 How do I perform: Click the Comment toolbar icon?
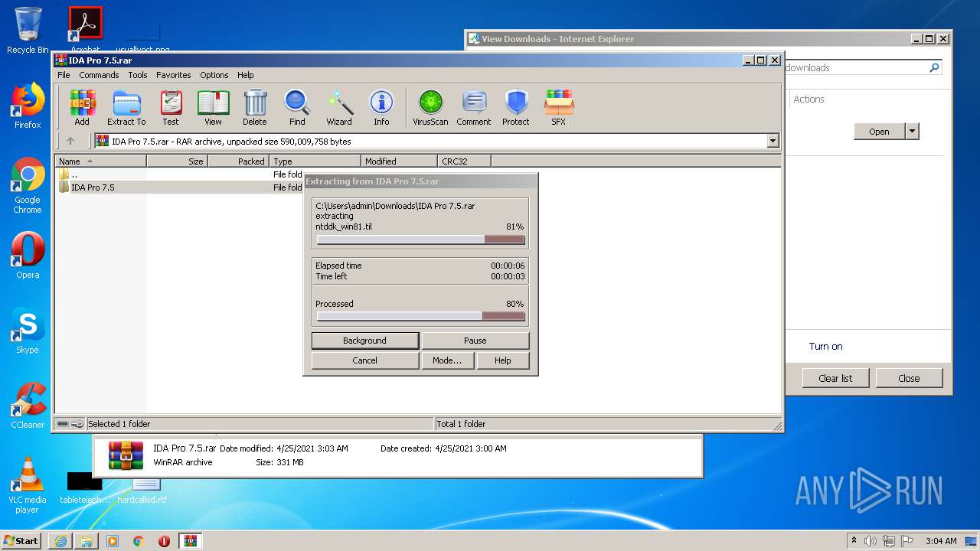[474, 107]
